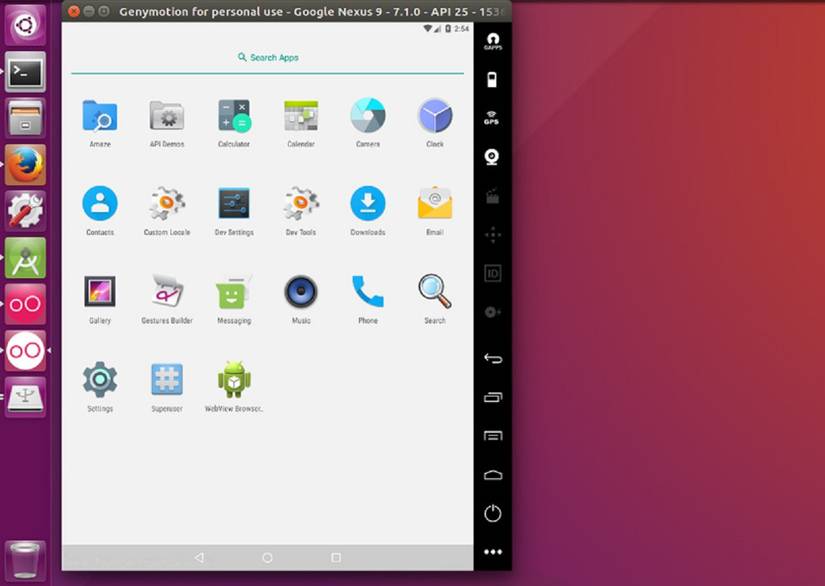The width and height of the screenshot is (825, 586).
Task: Open Dev Settings
Action: [x=233, y=203]
